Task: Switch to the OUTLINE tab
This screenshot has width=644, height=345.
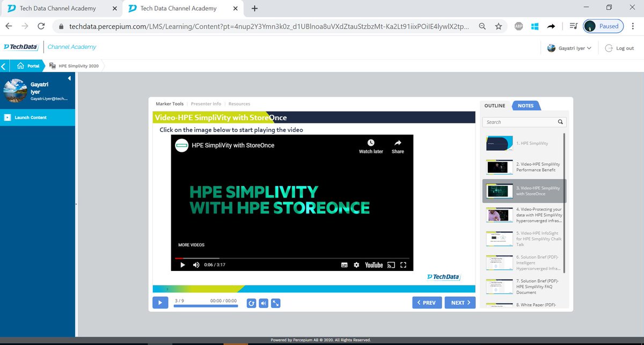Action: (x=495, y=106)
